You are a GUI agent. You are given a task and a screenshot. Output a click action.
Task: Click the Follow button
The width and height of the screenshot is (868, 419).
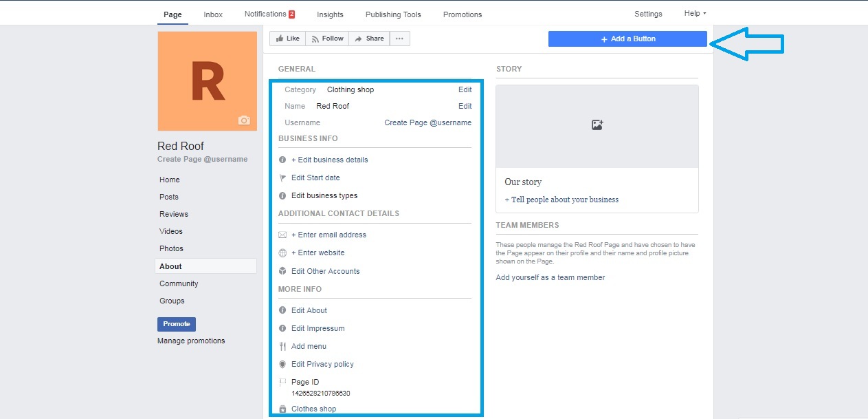(x=327, y=39)
